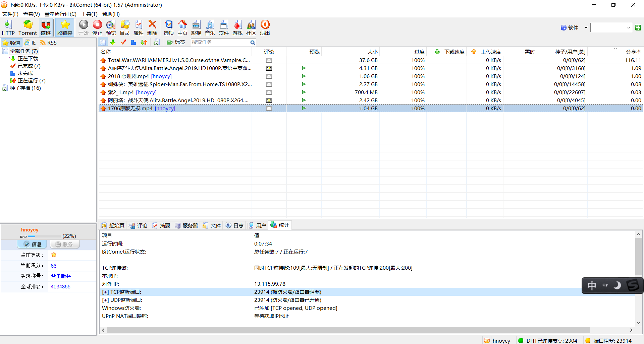Viewport: 644px width, 344px height.
Task: Open the 软件 search category dropdown
Action: coord(586,27)
